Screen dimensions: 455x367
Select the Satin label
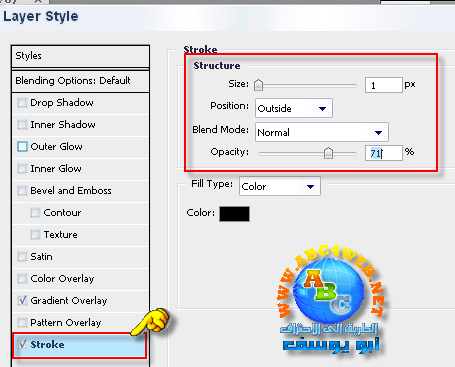pos(41,257)
